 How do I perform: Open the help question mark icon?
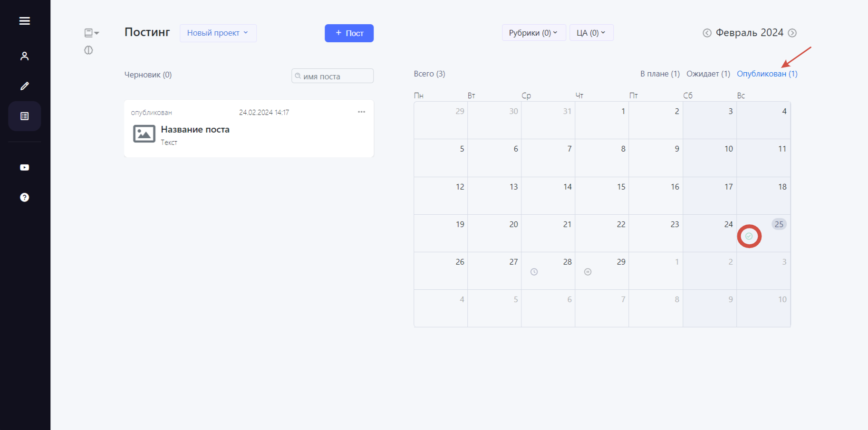[25, 197]
